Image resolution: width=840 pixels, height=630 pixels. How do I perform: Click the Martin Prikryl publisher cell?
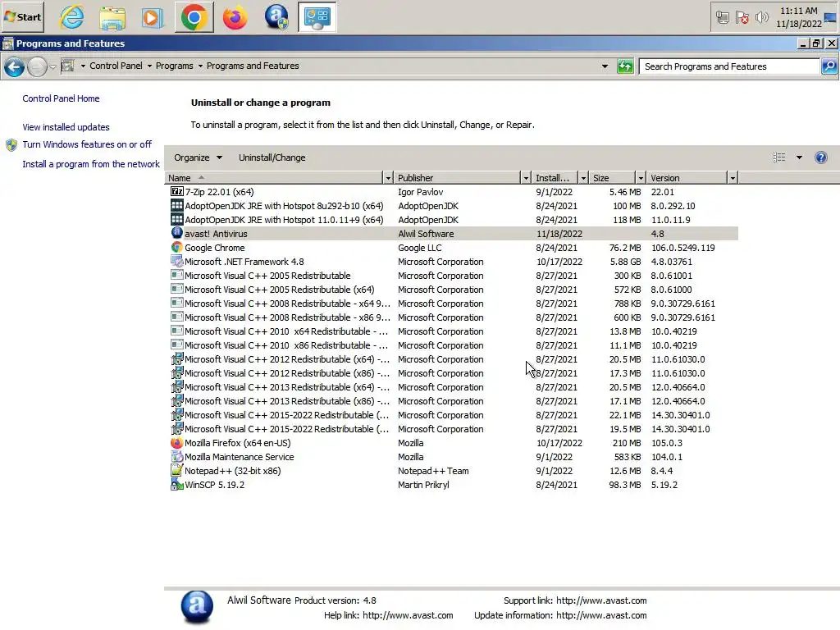tap(423, 484)
